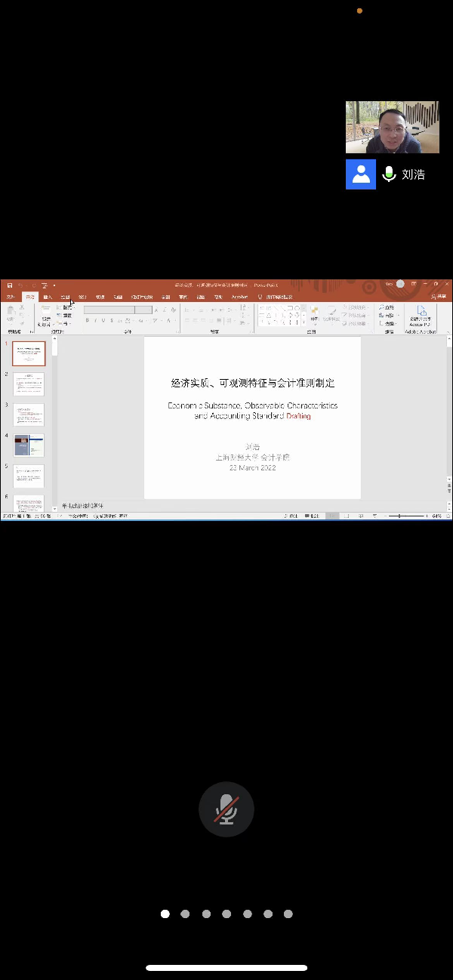Select the second page indicator dot
Image resolution: width=453 pixels, height=980 pixels.
(x=185, y=914)
